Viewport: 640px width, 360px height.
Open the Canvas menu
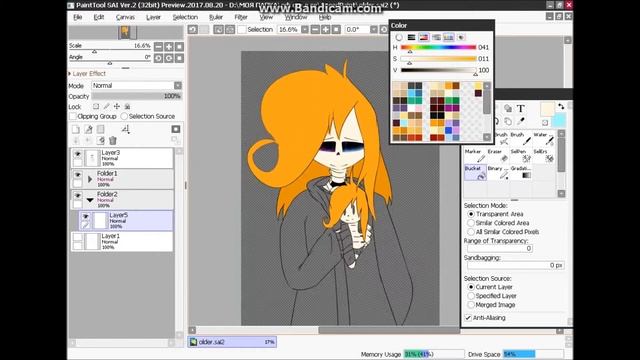[x=125, y=17]
